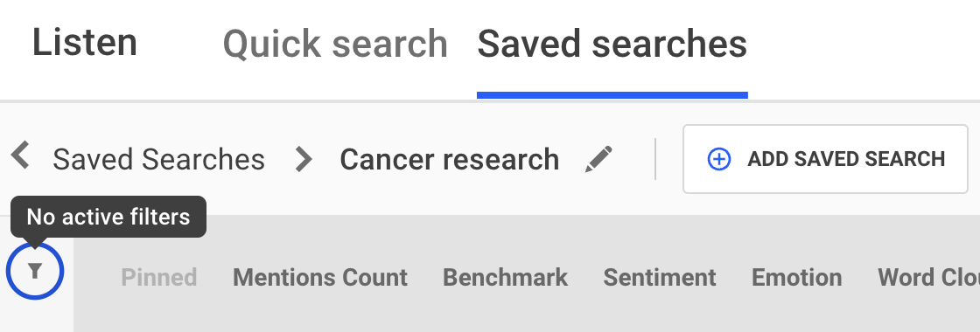Go to the Saved Searches breadcrumb link
The height and width of the screenshot is (332, 980).
[158, 159]
